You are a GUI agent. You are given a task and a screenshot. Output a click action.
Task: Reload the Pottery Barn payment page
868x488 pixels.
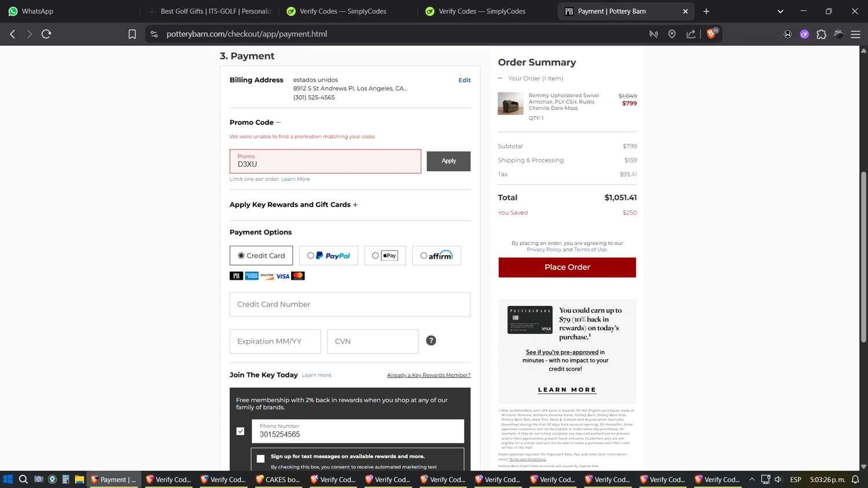(46, 34)
